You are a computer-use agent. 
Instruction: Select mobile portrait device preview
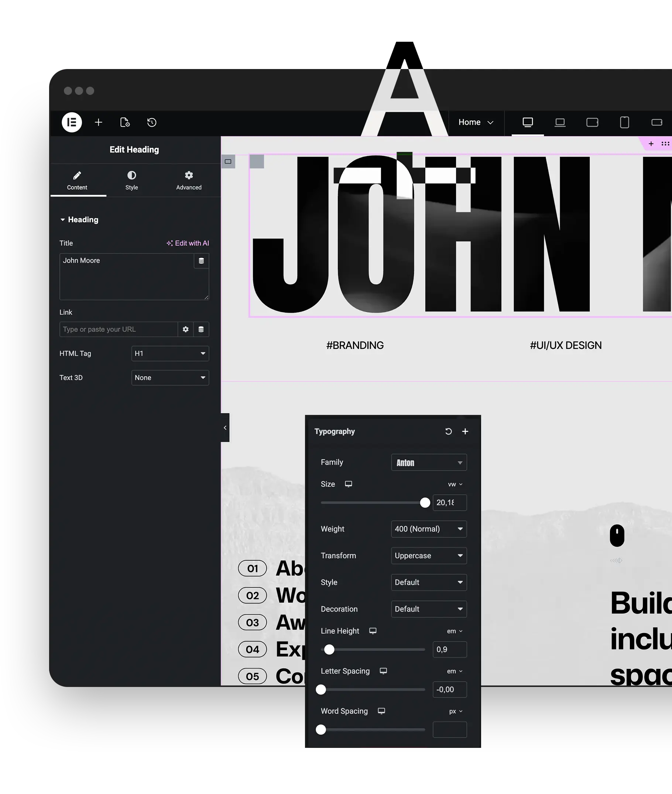pyautogui.click(x=624, y=122)
